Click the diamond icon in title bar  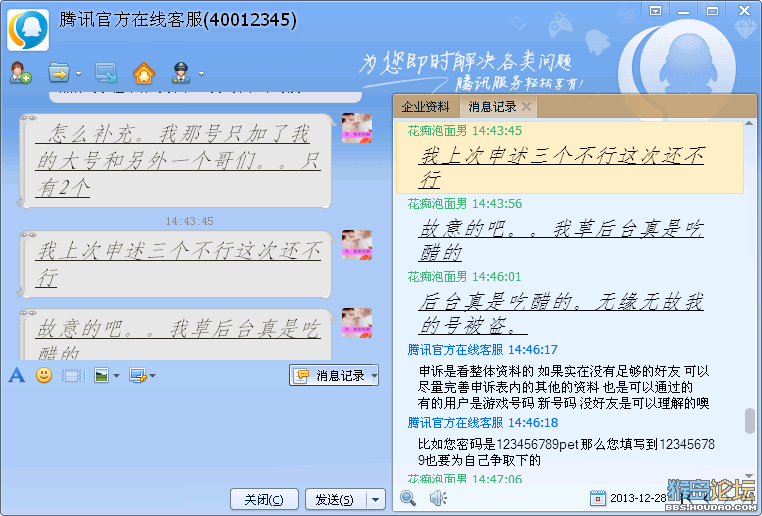(744, 29)
